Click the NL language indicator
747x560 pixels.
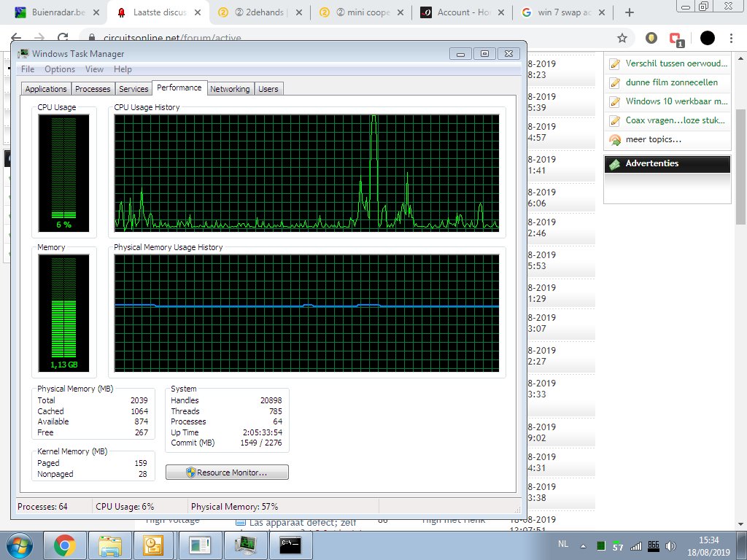[x=562, y=544]
